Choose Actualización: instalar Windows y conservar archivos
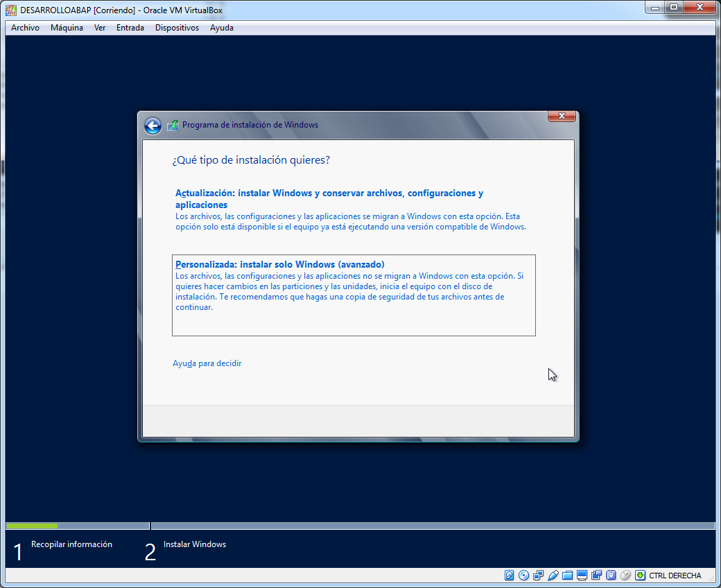 tap(353, 209)
